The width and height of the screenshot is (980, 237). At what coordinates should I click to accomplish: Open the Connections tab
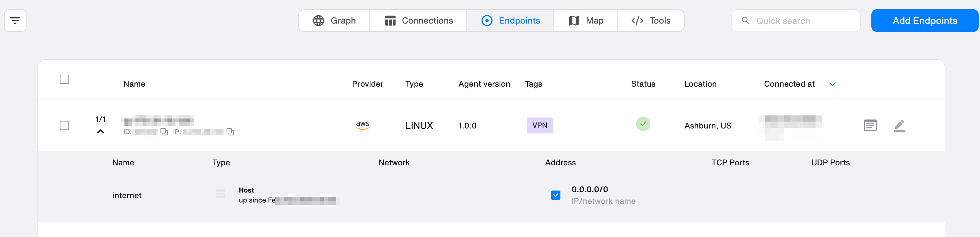(418, 21)
